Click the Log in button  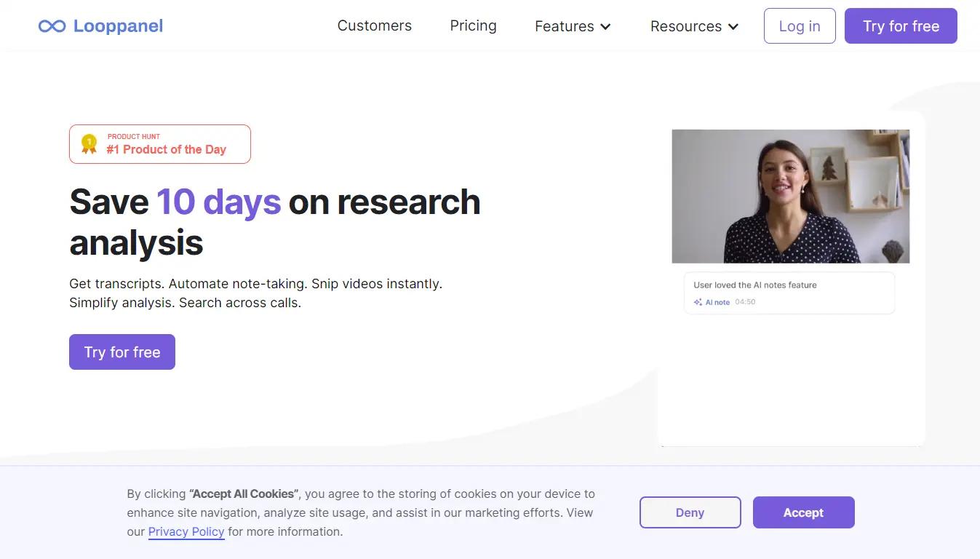coord(800,26)
